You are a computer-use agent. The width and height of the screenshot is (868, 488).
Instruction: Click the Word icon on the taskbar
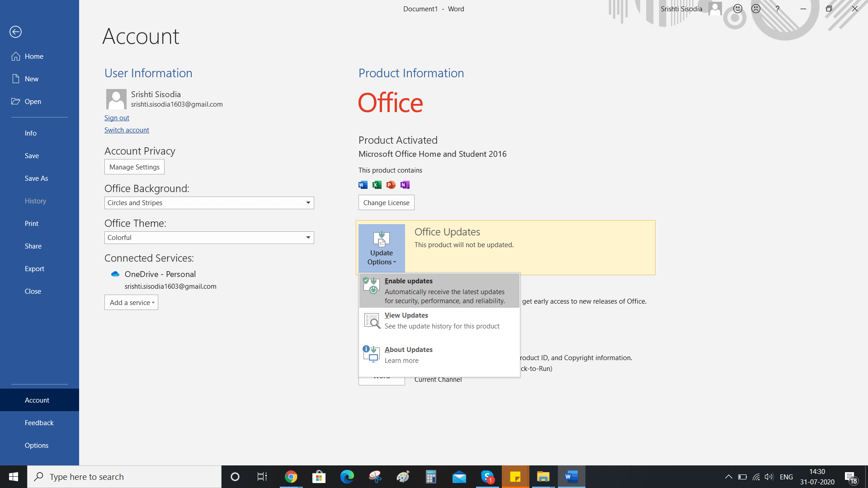[571, 477]
